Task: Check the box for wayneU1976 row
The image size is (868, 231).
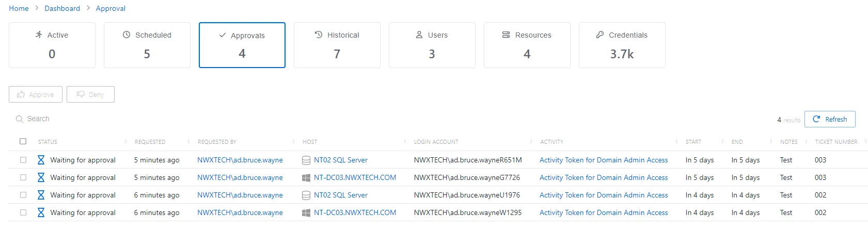Action: point(23,195)
